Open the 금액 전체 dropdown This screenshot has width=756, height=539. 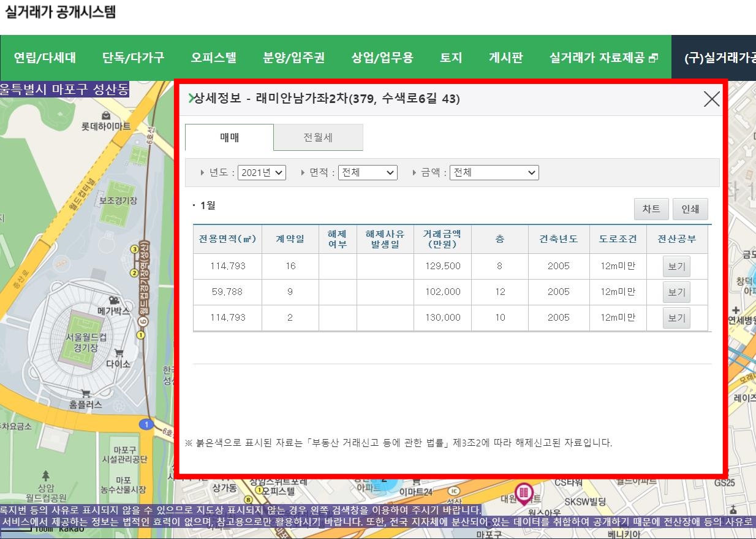pyautogui.click(x=494, y=173)
